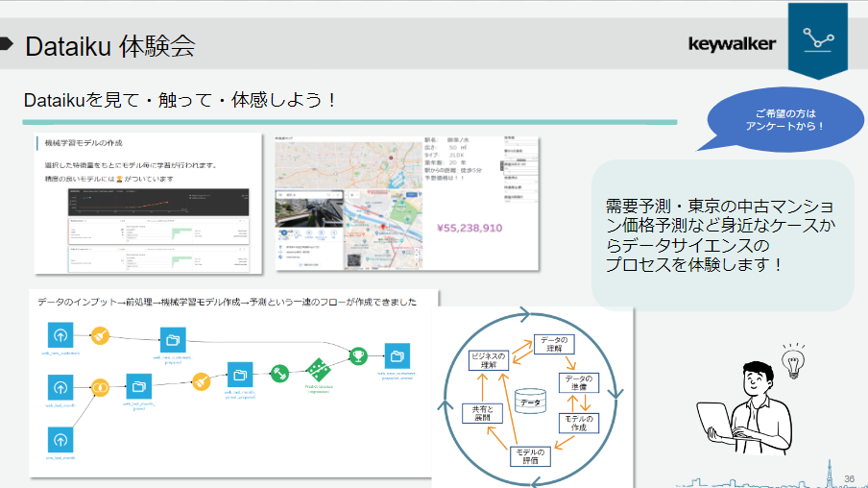The image size is (868, 488).
Task: Click the keywalker logo
Action: click(x=732, y=44)
